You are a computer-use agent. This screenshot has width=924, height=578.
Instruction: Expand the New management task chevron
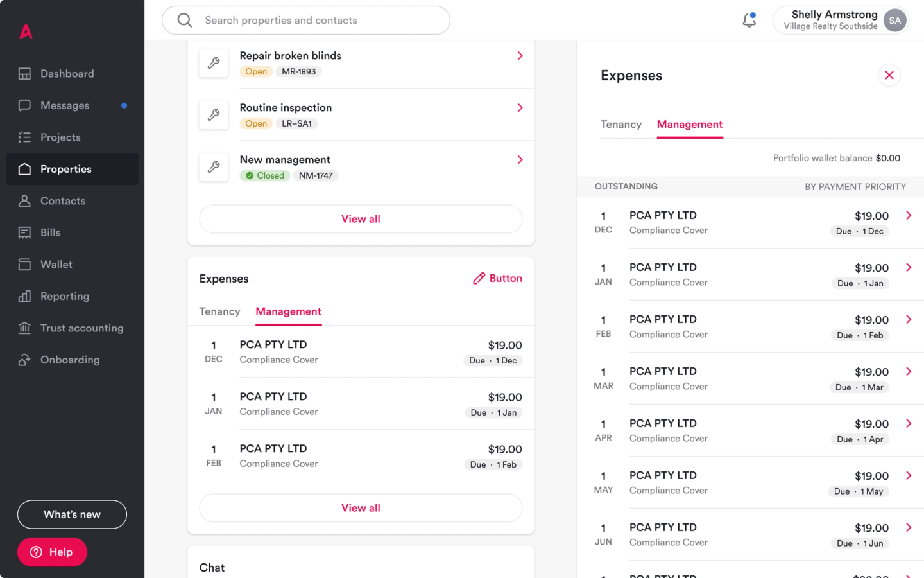point(520,160)
